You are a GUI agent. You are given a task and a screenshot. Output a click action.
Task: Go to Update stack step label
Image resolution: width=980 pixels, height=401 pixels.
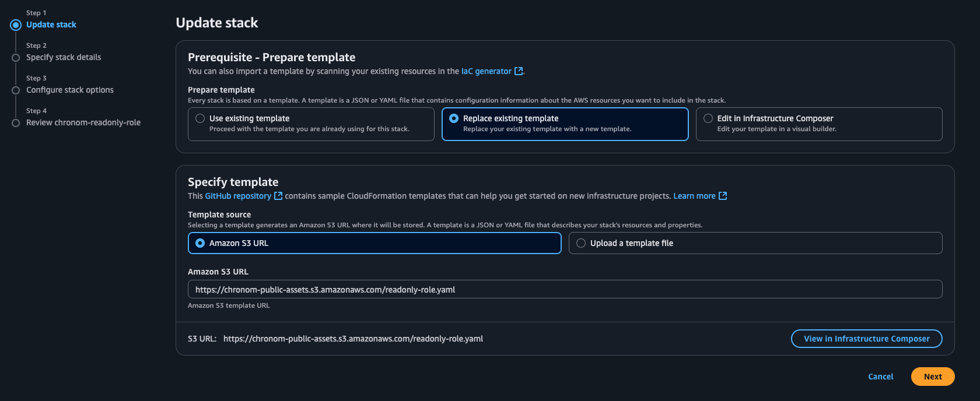pos(51,24)
